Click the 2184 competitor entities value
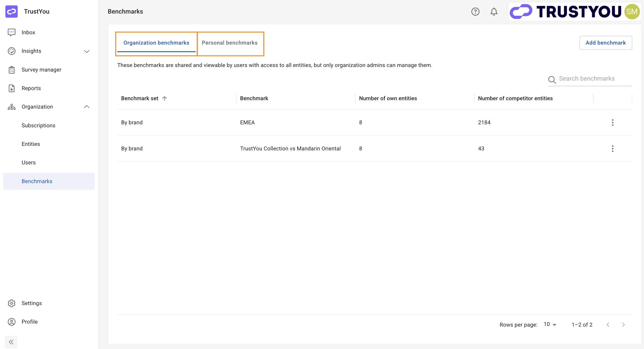 [x=484, y=122]
